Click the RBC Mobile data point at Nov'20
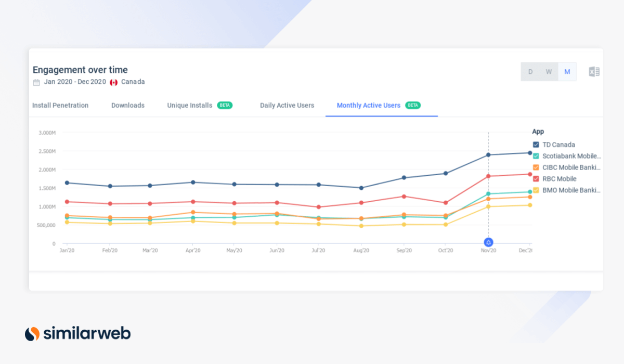Viewport: 624px width, 364px height. [x=488, y=176]
